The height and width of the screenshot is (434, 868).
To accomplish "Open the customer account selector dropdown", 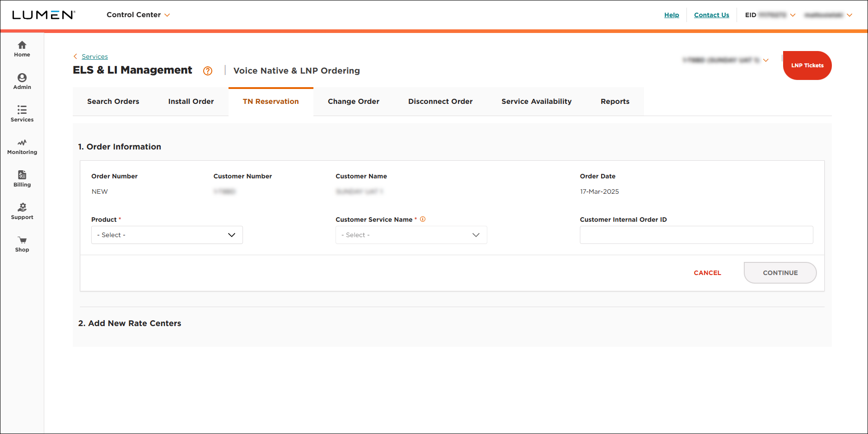I will [x=725, y=60].
